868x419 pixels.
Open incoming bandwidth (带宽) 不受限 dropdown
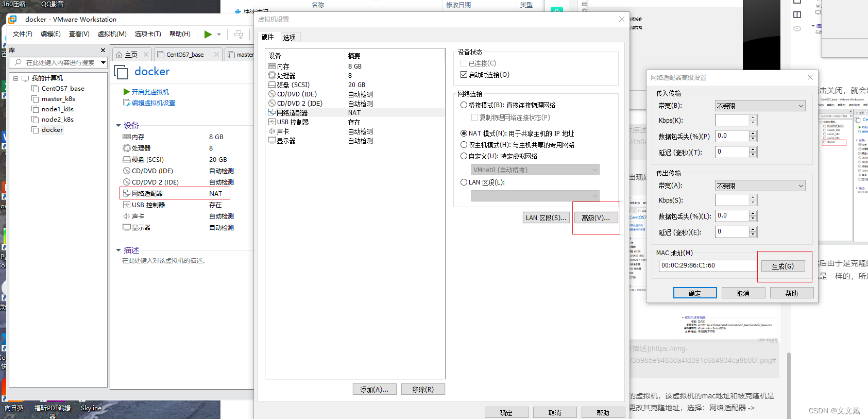click(x=760, y=106)
